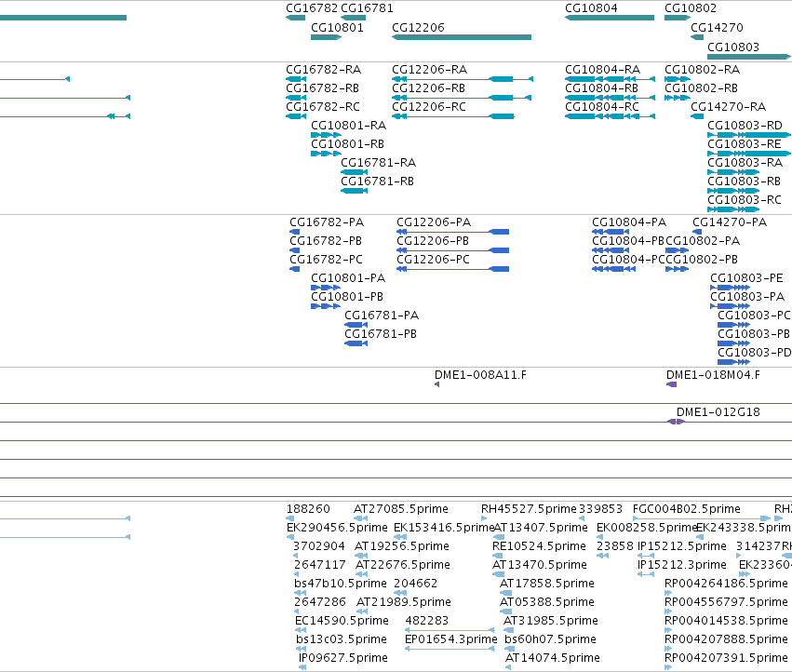Open EST EK290456.5prime
Image resolution: width=792 pixels, height=672 pixels.
point(338,528)
